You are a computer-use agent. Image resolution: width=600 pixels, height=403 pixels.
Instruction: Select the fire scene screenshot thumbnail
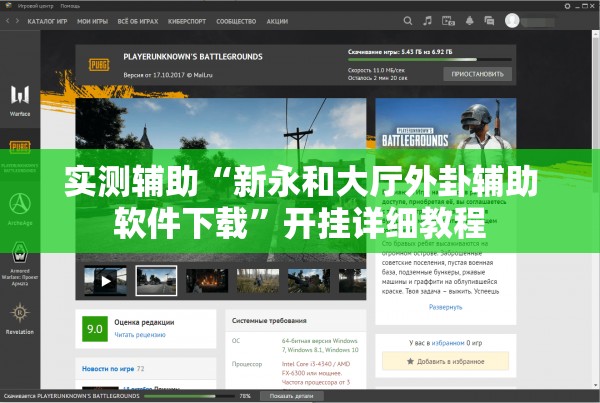pyautogui.click(x=207, y=281)
